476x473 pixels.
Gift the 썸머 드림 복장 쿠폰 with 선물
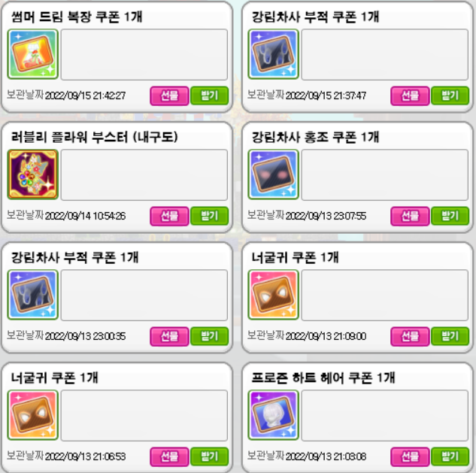(x=169, y=96)
